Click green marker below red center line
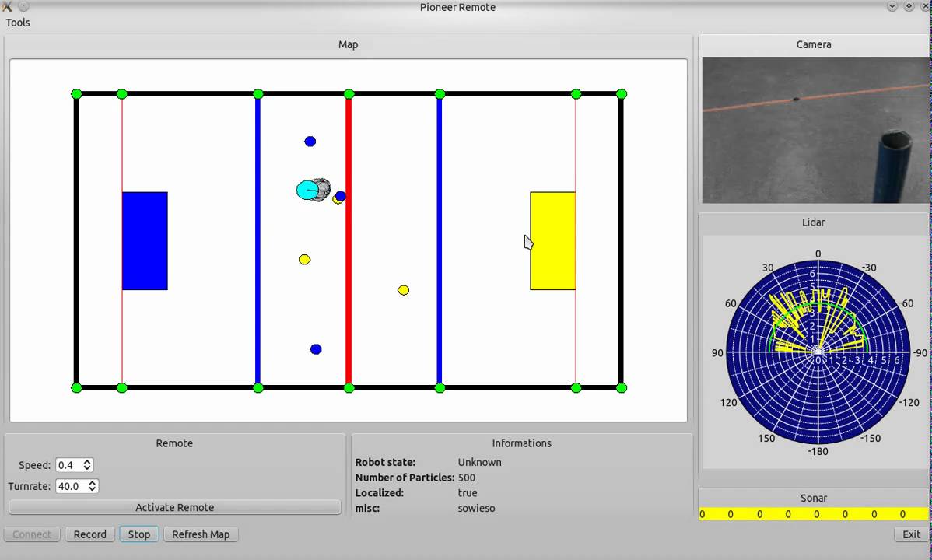 click(349, 388)
